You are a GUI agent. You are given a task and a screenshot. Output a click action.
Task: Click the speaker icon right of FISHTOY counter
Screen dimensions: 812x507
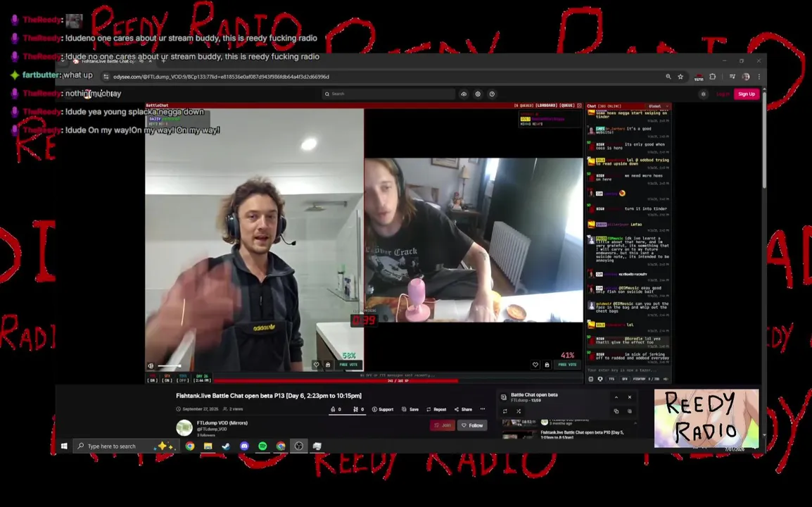pyautogui.click(x=666, y=379)
